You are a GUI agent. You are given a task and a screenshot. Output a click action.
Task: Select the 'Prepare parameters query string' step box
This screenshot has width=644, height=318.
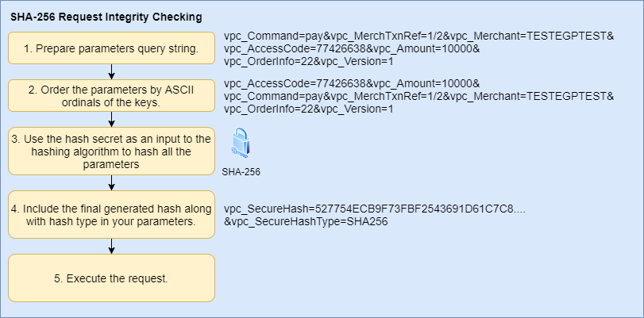tap(111, 48)
